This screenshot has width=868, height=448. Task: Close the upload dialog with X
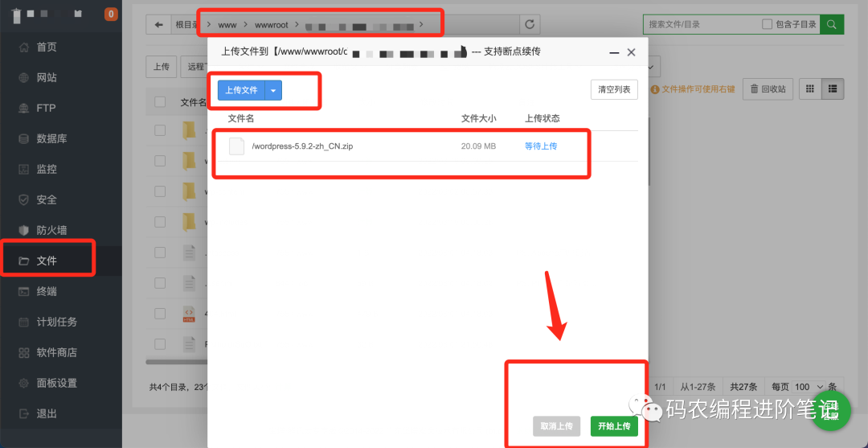632,52
